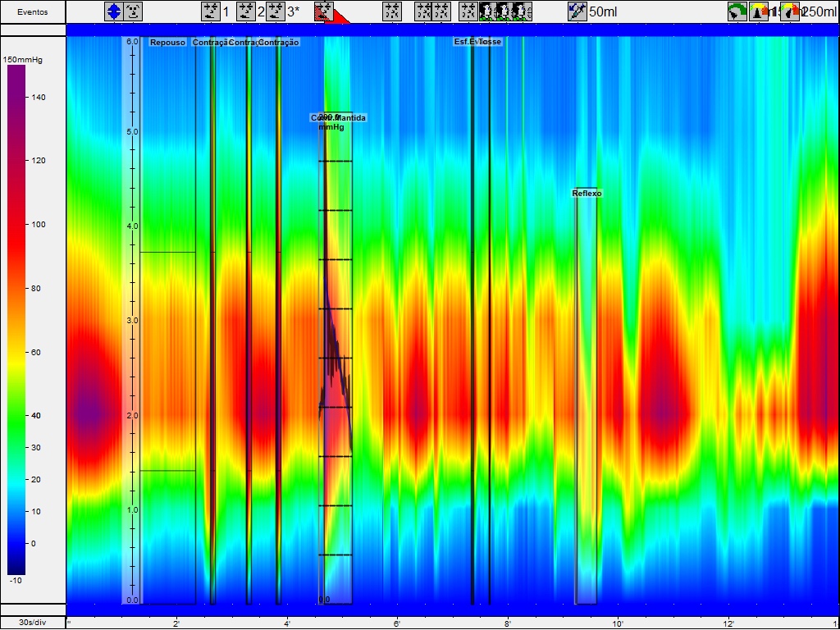The image size is (840, 630).
Task: Click the red sustained contraction event icon
Action: 324,11
